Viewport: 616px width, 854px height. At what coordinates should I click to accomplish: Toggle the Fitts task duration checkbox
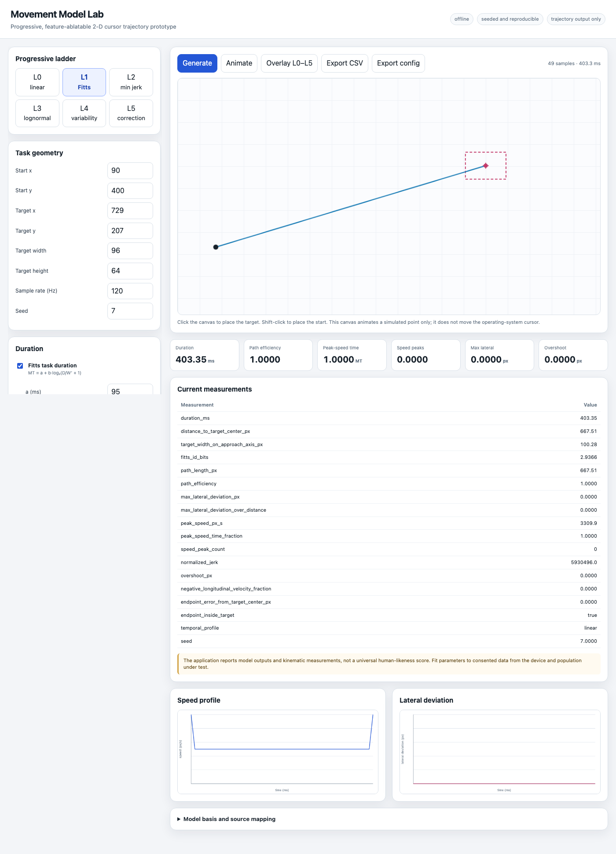point(20,366)
